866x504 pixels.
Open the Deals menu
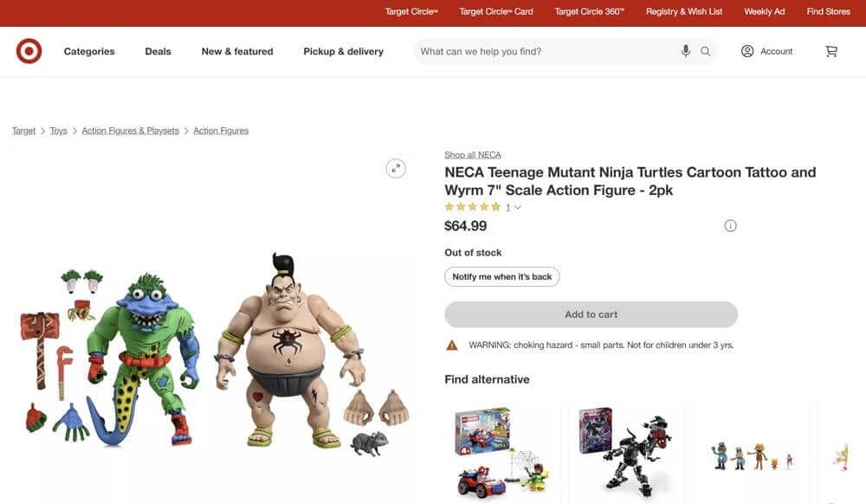pyautogui.click(x=158, y=51)
